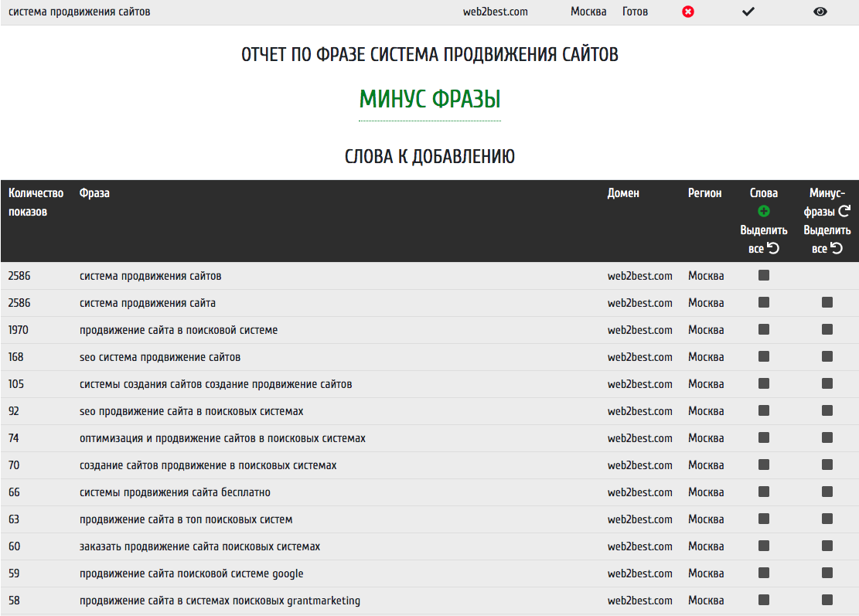Screen dimensions: 859x616
Task: Click the green plus icon under Слова
Action: tap(764, 211)
